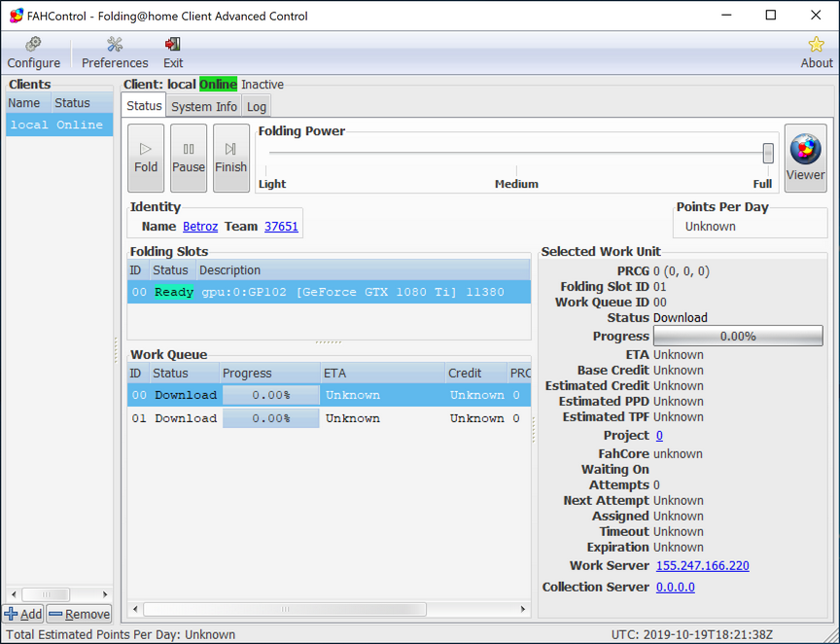Set folding power to Medium mark
840x644 pixels.
click(x=516, y=184)
